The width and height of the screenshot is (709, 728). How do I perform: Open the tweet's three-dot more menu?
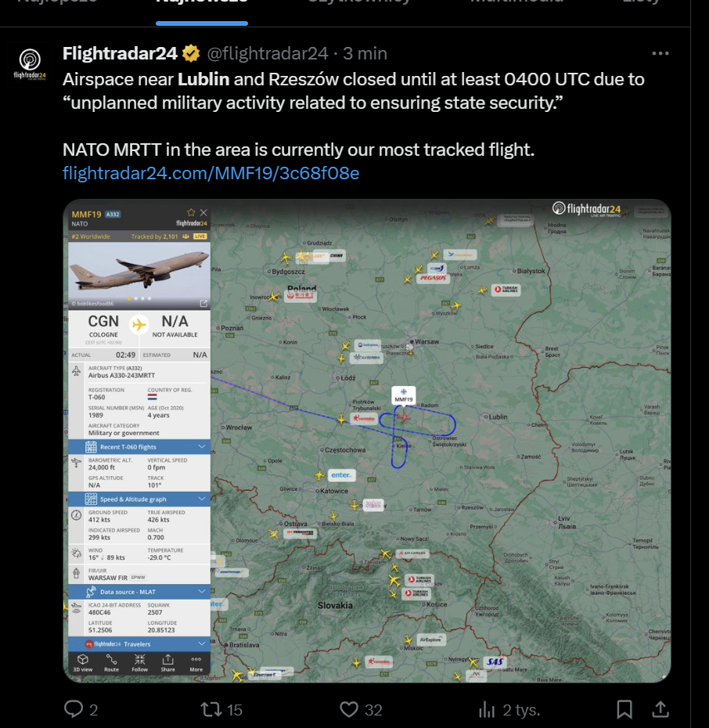(x=660, y=53)
